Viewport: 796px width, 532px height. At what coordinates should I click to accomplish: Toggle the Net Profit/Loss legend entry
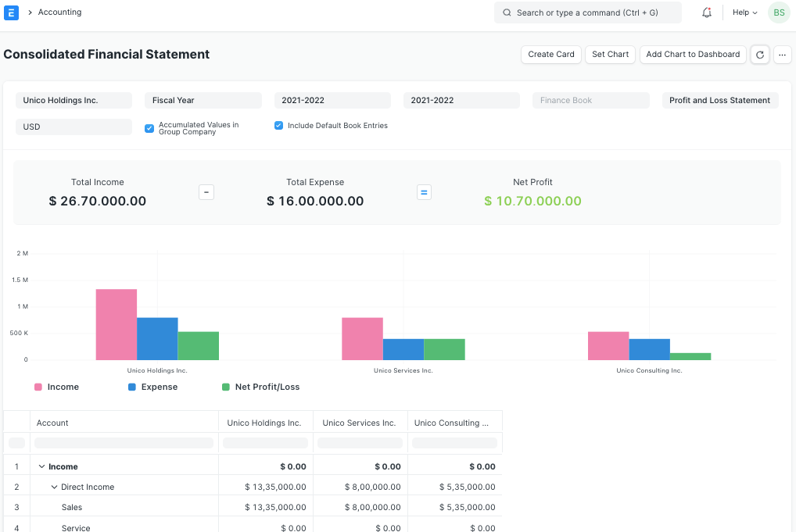pyautogui.click(x=259, y=387)
